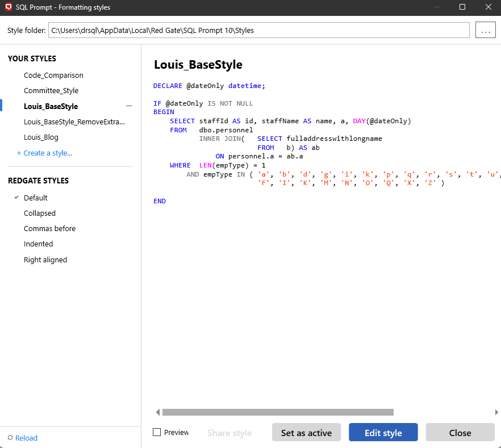501x448 pixels.
Task: Open the ellipsis menu beside Louis_BaseStyle
Action: click(x=129, y=106)
